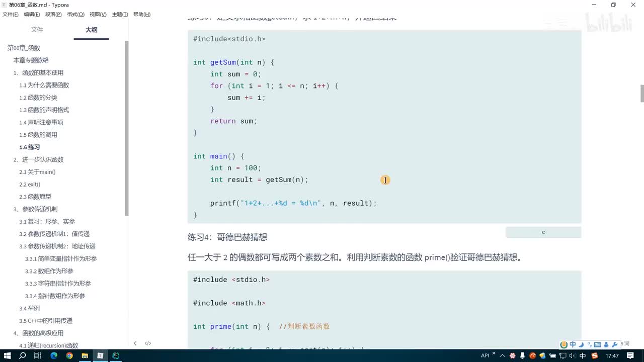
Task: Click the weather cloud tray icon
Action: click(542, 355)
